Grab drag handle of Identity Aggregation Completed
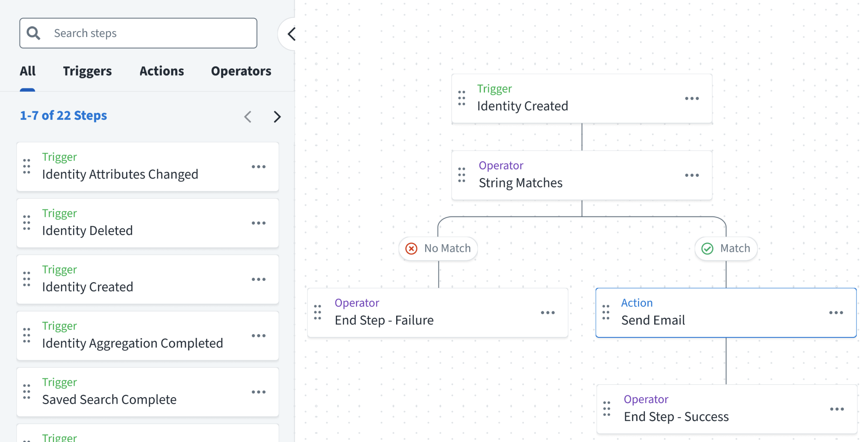The height and width of the screenshot is (442, 868). (27, 335)
